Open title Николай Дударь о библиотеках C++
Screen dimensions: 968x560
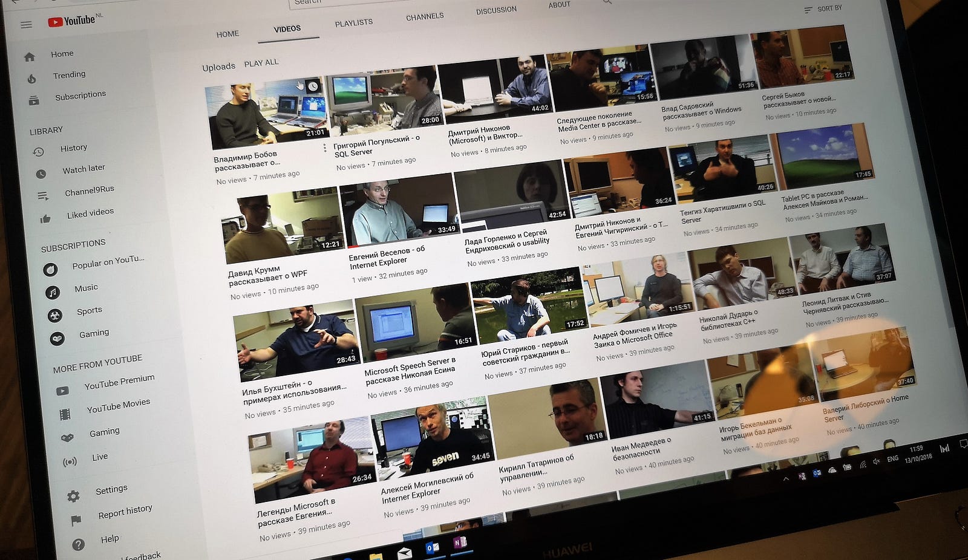(x=728, y=321)
